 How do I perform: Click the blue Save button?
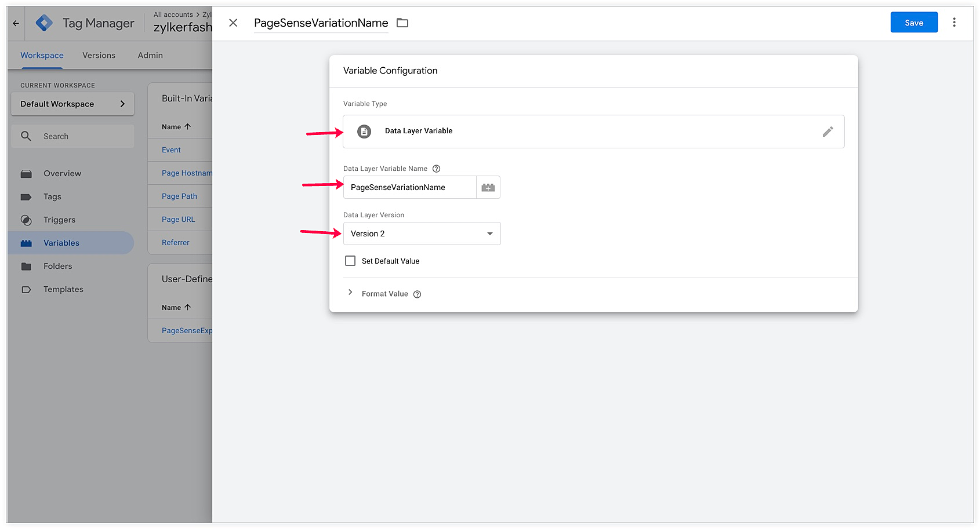[914, 23]
